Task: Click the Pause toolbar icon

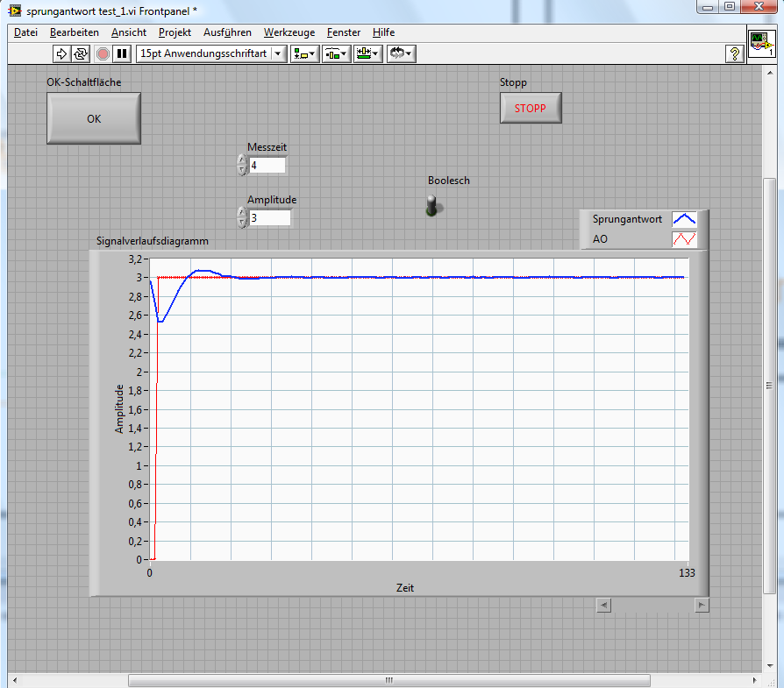Action: click(122, 53)
